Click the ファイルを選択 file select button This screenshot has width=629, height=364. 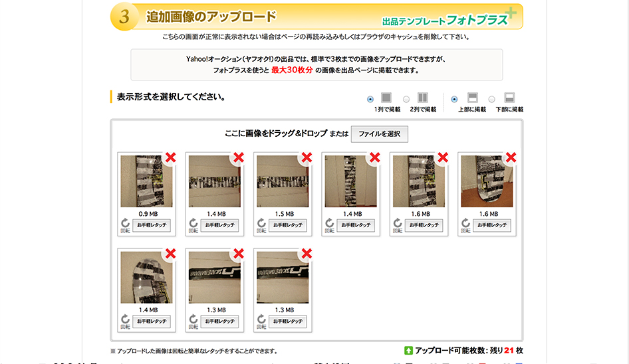pyautogui.click(x=379, y=134)
